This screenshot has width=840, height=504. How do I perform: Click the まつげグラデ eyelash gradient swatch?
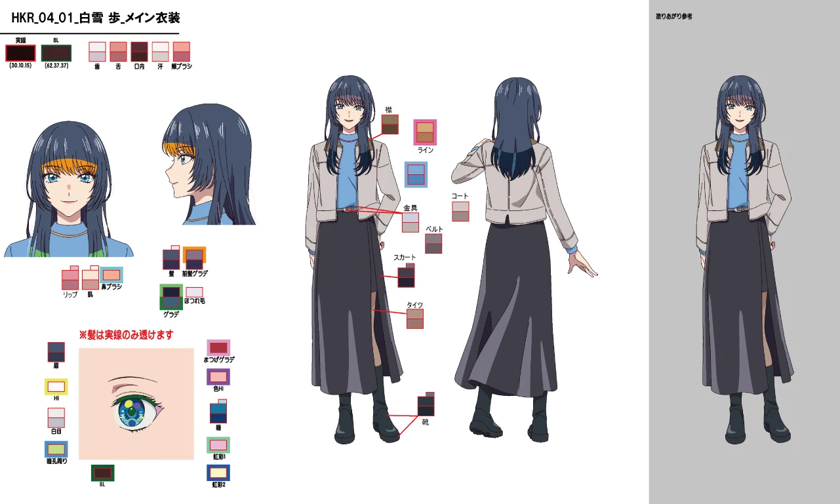tap(218, 347)
